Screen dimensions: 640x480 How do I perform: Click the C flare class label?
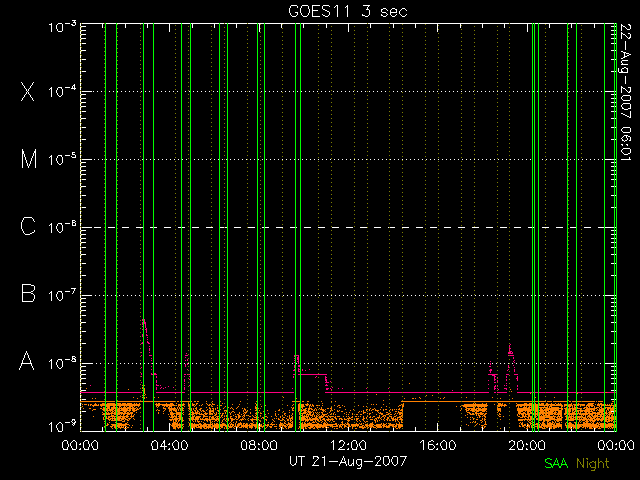tap(28, 226)
